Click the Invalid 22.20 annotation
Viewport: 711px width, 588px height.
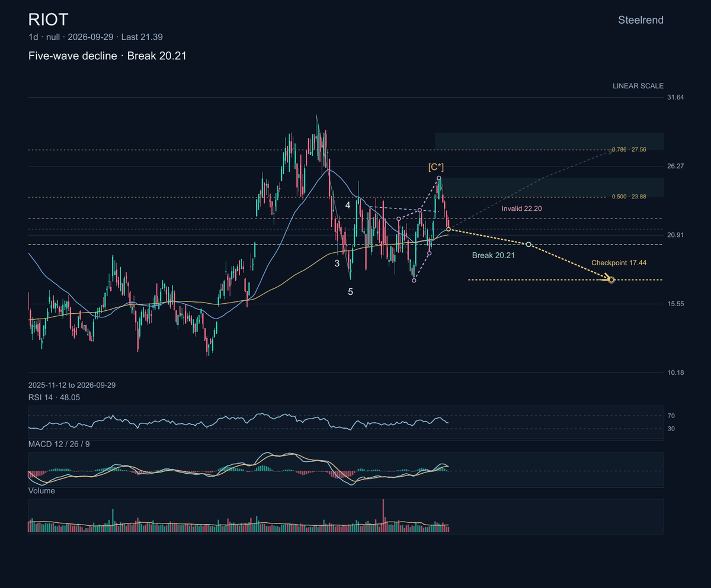pos(521,208)
